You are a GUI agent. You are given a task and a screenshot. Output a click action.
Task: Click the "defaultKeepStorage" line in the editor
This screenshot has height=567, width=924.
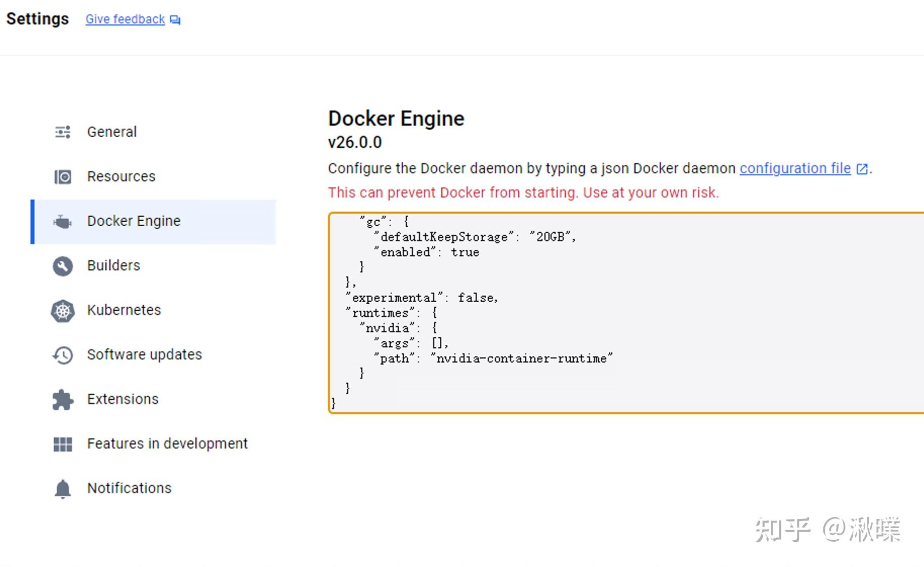pyautogui.click(x=475, y=237)
